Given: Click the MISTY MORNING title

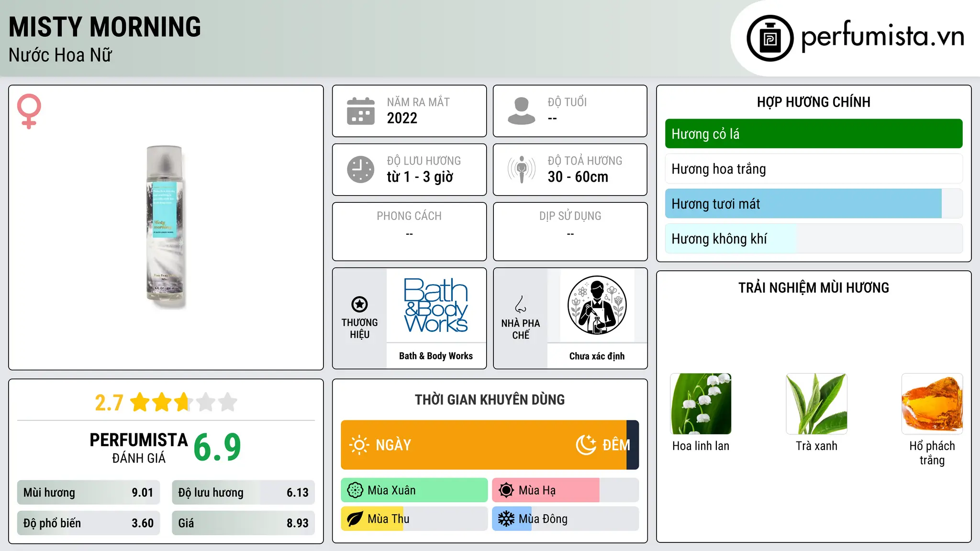Looking at the screenshot, I should (x=105, y=27).
